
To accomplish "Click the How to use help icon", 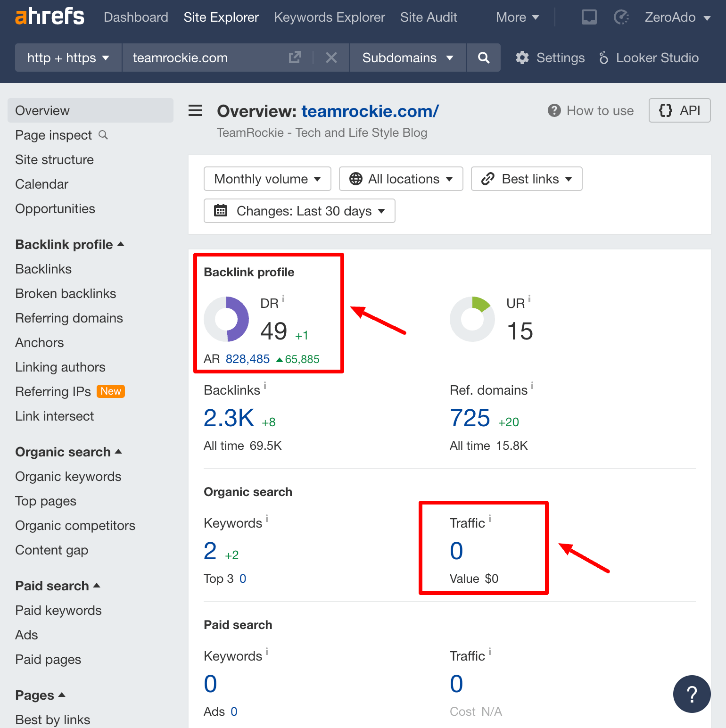I will click(554, 110).
